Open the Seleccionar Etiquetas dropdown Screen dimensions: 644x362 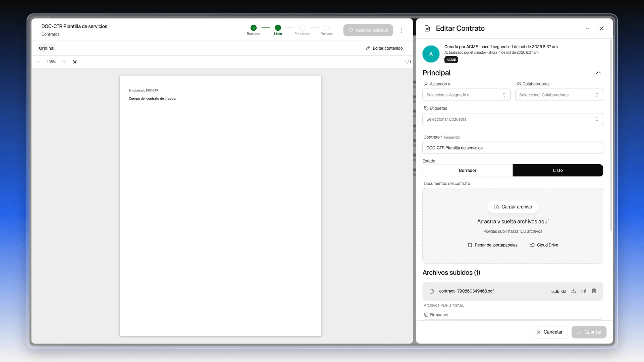[513, 119]
